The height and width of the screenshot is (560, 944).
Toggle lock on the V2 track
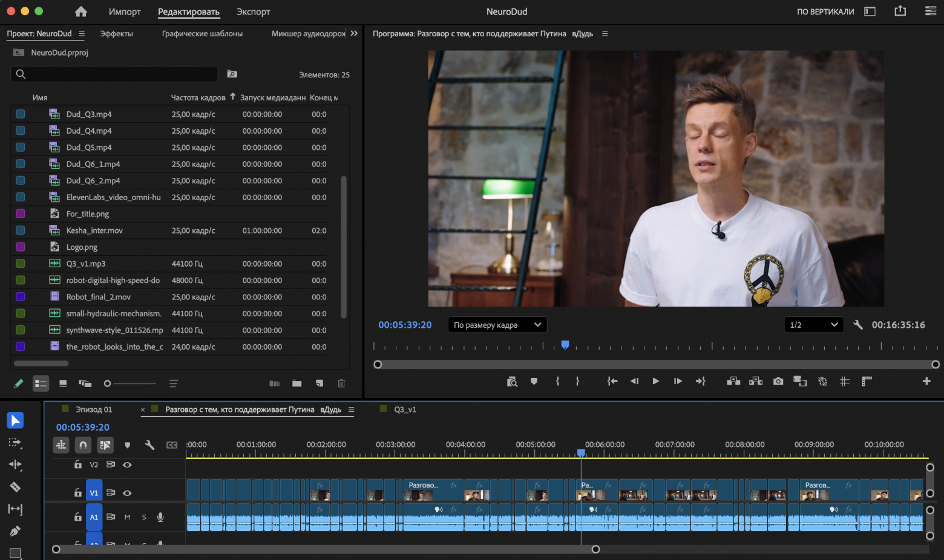tap(78, 464)
